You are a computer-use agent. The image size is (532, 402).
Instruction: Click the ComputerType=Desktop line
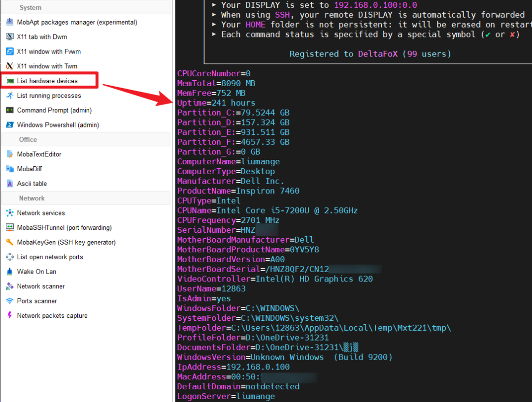pos(226,172)
